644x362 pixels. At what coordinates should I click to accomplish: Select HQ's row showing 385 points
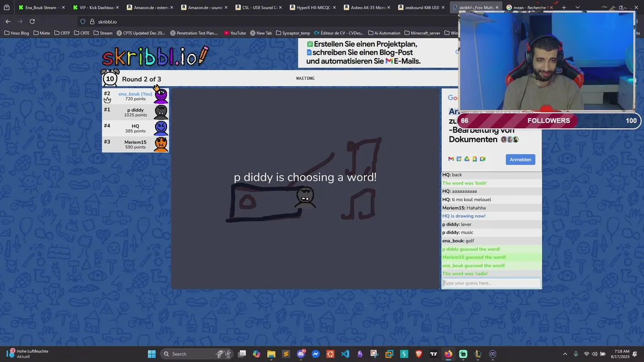135,128
